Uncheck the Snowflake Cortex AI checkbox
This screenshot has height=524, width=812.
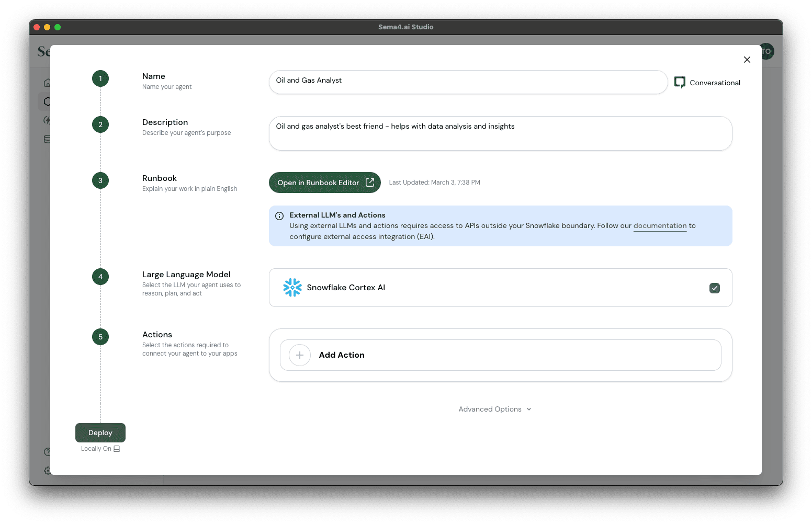(714, 288)
